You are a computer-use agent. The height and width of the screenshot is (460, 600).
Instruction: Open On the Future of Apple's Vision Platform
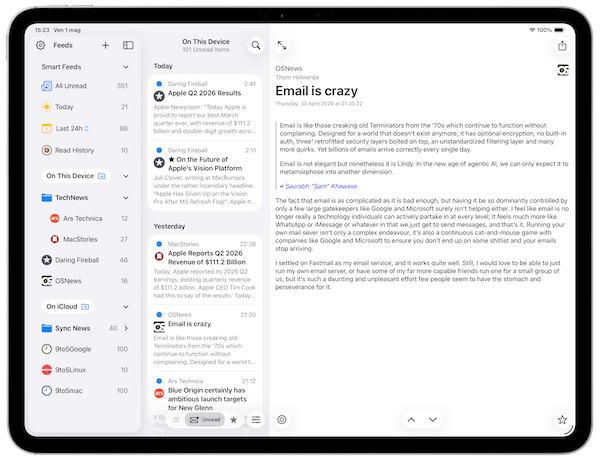pyautogui.click(x=205, y=176)
